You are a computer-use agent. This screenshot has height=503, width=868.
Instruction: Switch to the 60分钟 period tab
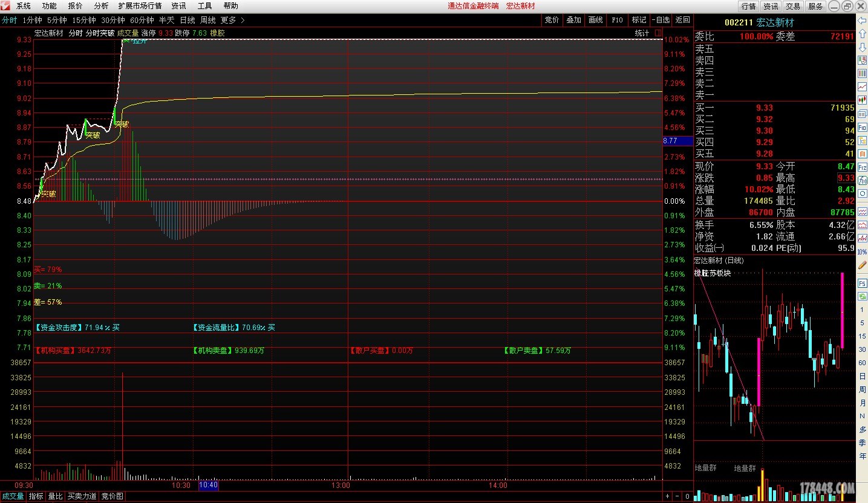click(142, 20)
